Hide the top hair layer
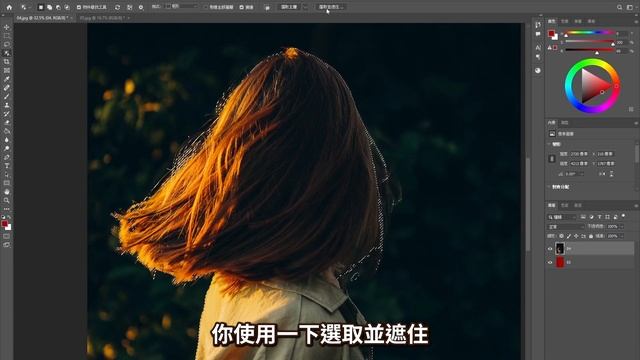This screenshot has width=640, height=360. [x=550, y=248]
